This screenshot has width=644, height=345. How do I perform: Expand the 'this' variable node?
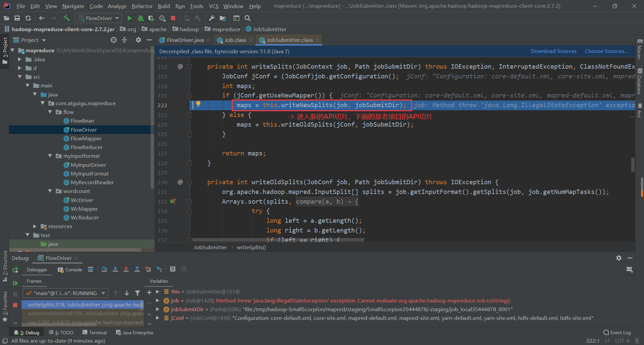(158, 292)
